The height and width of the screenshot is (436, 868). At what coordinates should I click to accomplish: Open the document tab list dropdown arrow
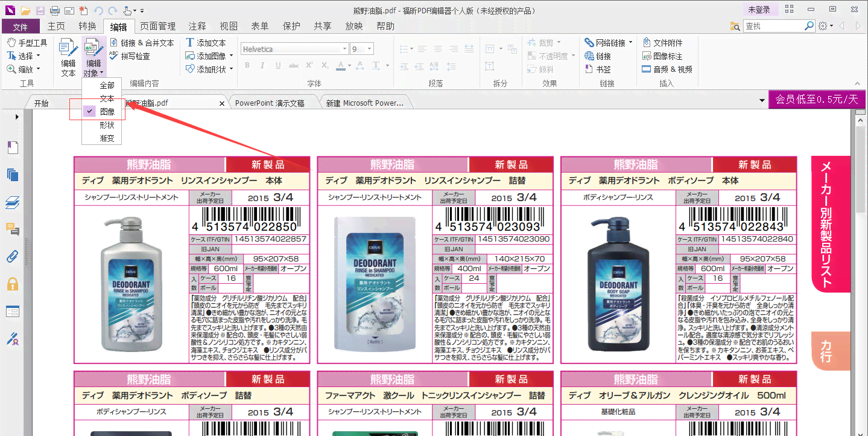click(x=762, y=101)
